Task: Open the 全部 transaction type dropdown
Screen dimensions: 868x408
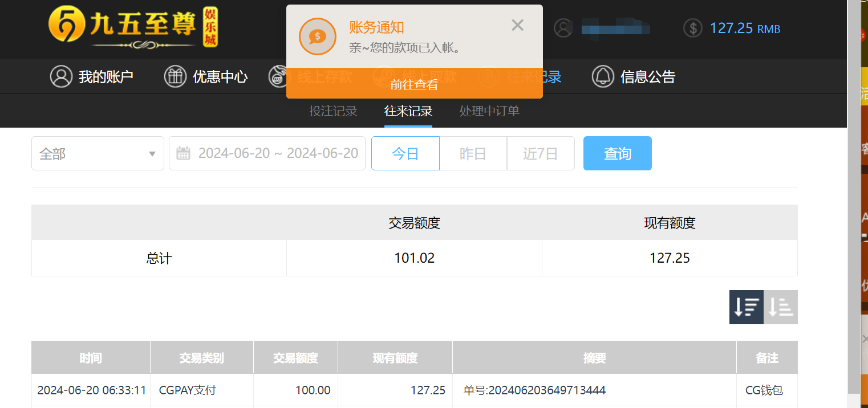Action: [97, 153]
